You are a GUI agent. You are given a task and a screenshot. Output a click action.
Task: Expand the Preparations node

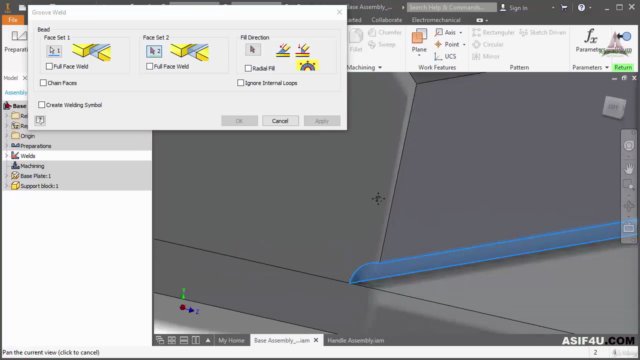pyautogui.click(x=6, y=146)
